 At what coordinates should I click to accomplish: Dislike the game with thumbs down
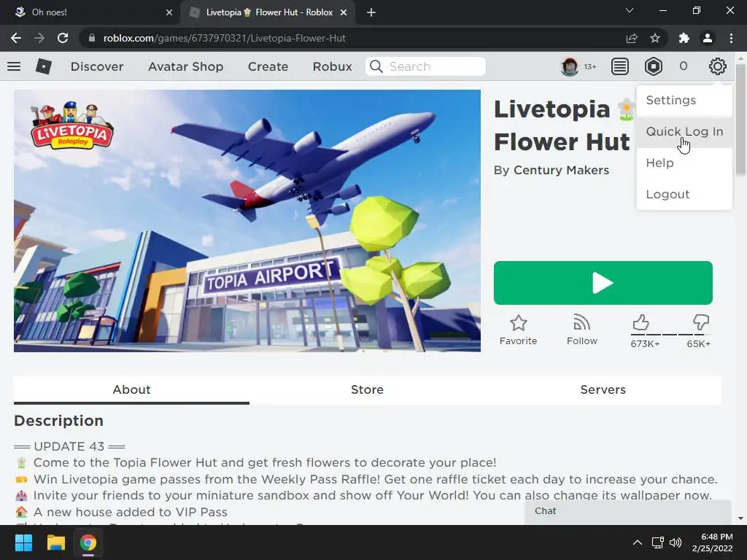coord(701,322)
